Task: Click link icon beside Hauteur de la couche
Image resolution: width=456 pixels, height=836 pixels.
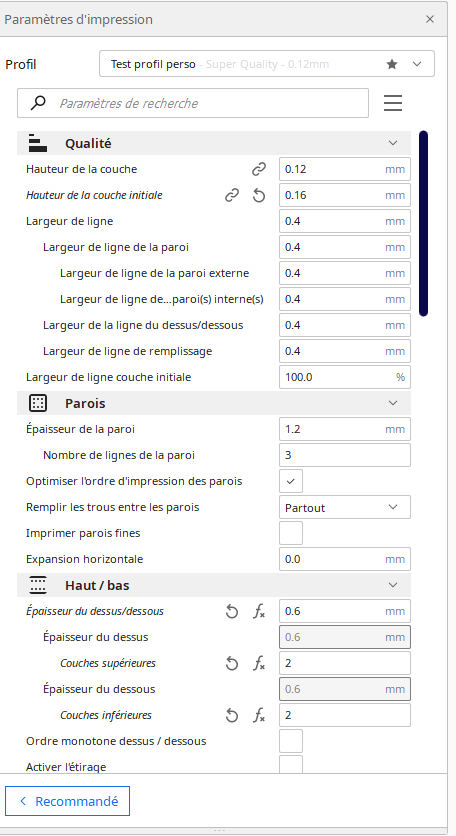Action: click(x=259, y=170)
